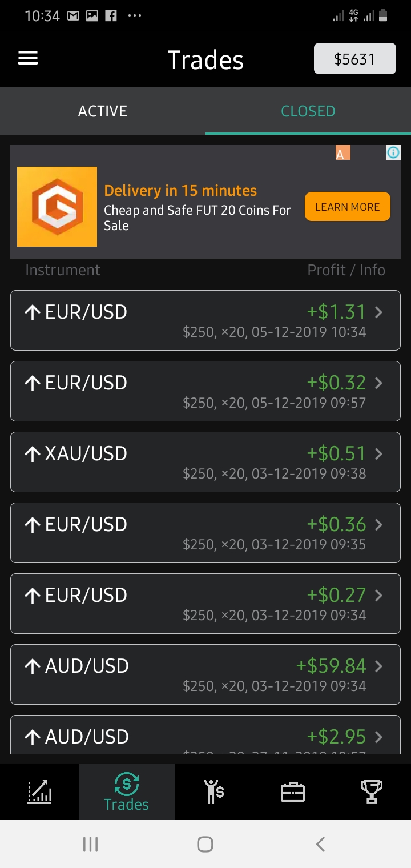Tap the $5631 balance button

[355, 59]
